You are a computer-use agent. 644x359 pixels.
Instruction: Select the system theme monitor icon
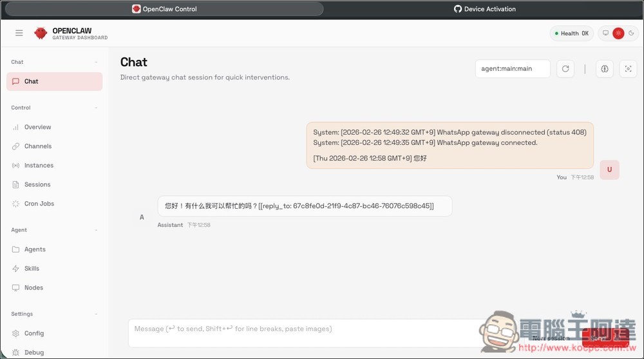605,33
